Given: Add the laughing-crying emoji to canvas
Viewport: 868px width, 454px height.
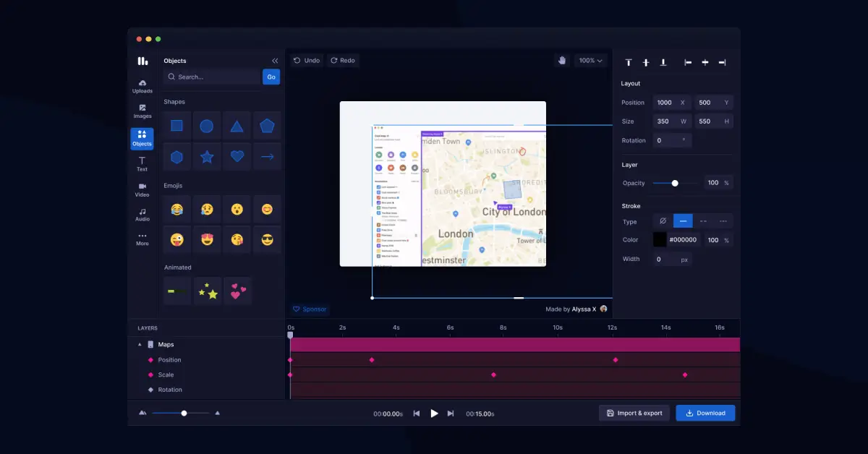Looking at the screenshot, I should [177, 209].
